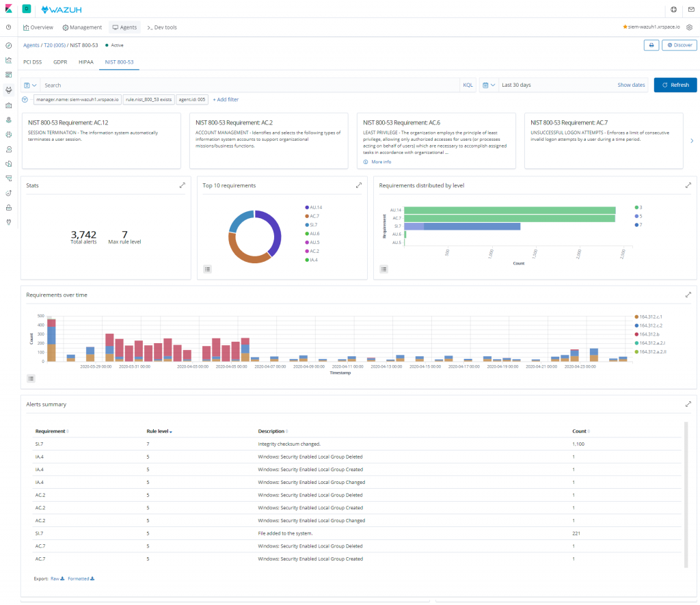Click the Search query input field
This screenshot has height=605, width=700.
(250, 85)
